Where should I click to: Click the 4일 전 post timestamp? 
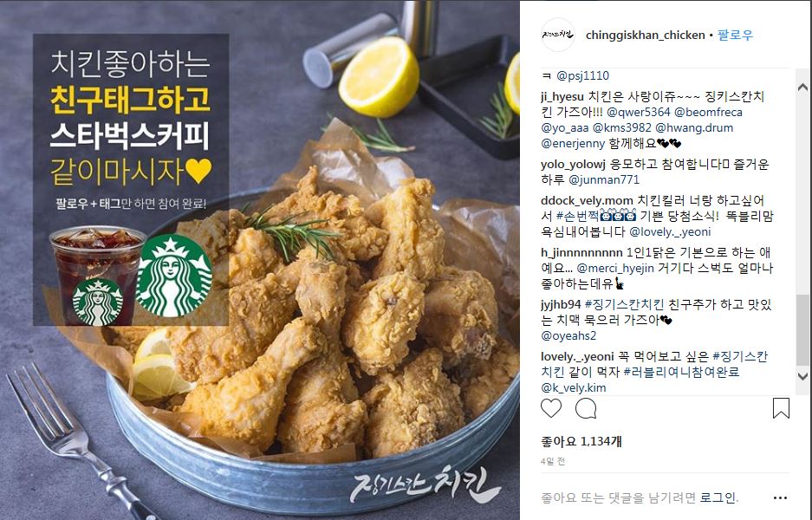pyautogui.click(x=553, y=461)
